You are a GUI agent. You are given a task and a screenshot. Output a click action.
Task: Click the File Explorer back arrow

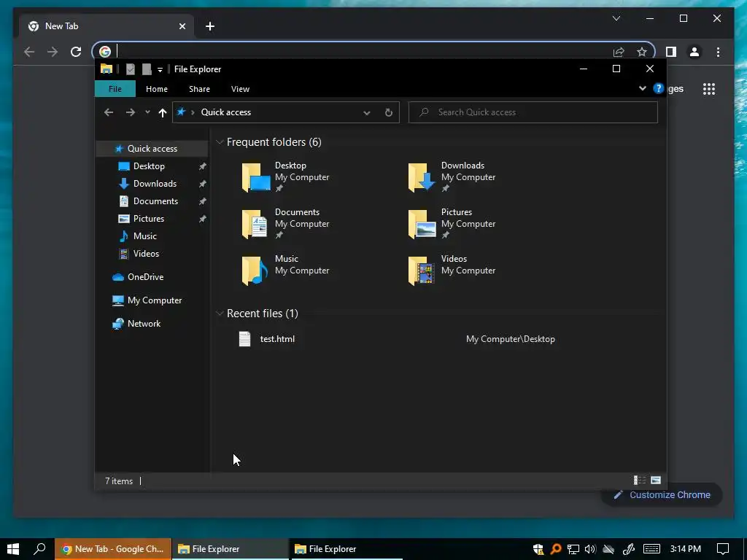click(x=109, y=112)
